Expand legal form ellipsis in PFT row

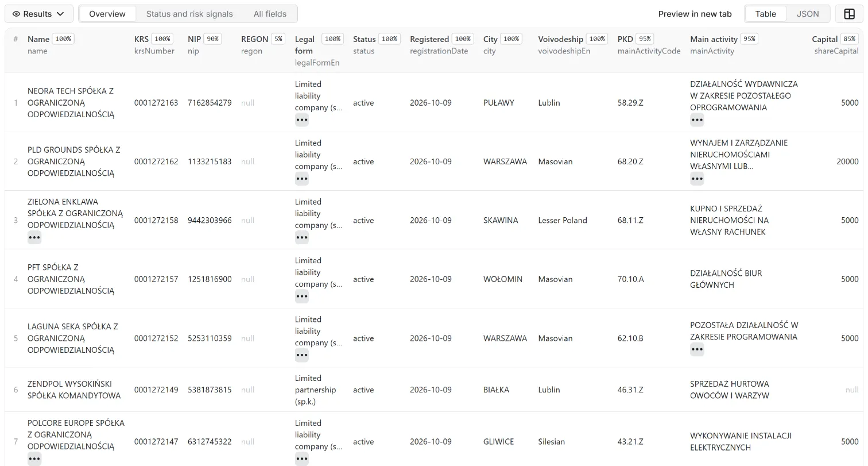pyautogui.click(x=302, y=296)
